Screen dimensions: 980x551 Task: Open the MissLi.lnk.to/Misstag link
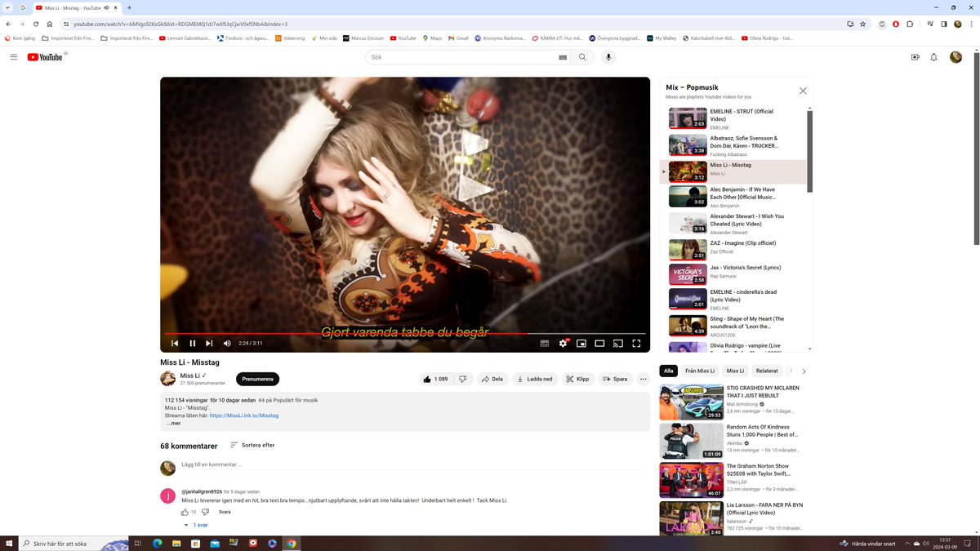244,415
